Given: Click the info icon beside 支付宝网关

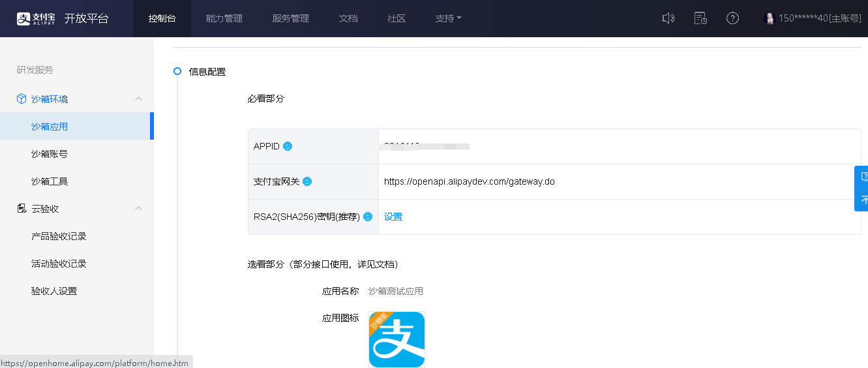Looking at the screenshot, I should [307, 181].
